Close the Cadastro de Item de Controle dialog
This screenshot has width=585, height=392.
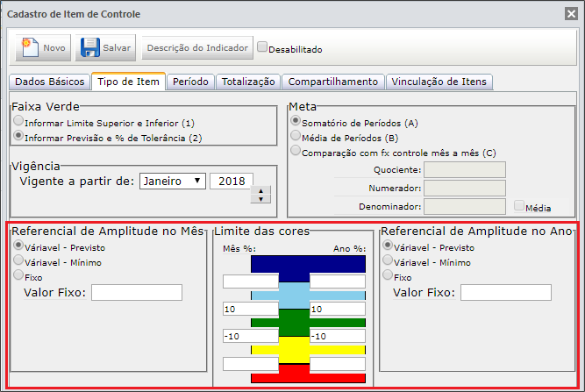point(571,14)
